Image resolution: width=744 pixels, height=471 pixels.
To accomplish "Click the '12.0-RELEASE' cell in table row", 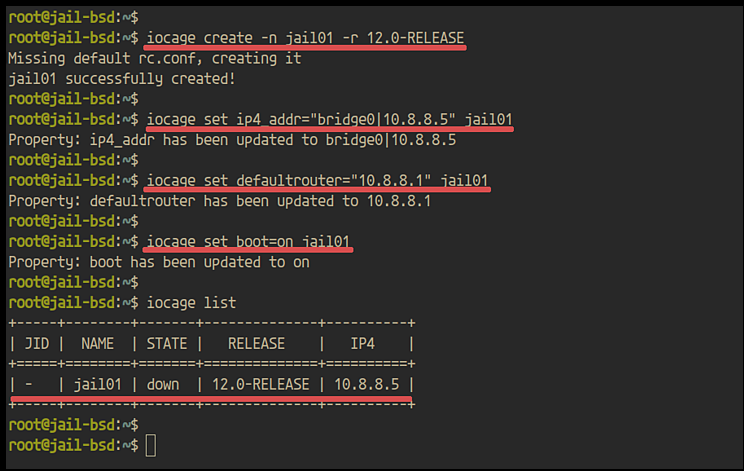I will [x=262, y=384].
